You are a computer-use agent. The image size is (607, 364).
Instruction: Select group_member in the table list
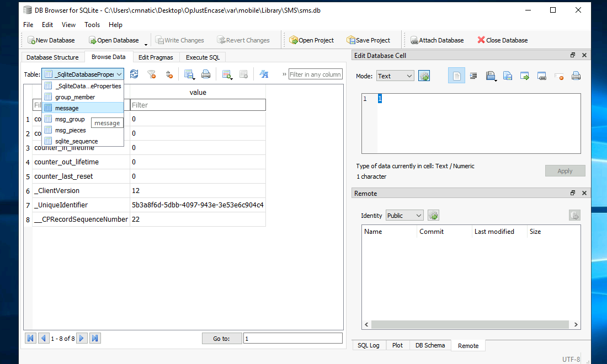coord(83,97)
